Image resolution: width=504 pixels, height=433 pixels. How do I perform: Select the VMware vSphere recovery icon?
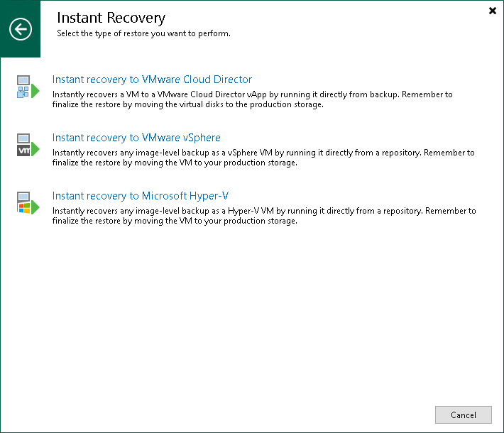28,145
